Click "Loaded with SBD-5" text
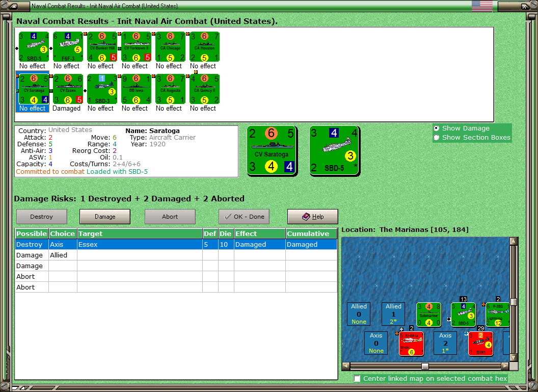The width and height of the screenshot is (538, 392). pyautogui.click(x=117, y=171)
